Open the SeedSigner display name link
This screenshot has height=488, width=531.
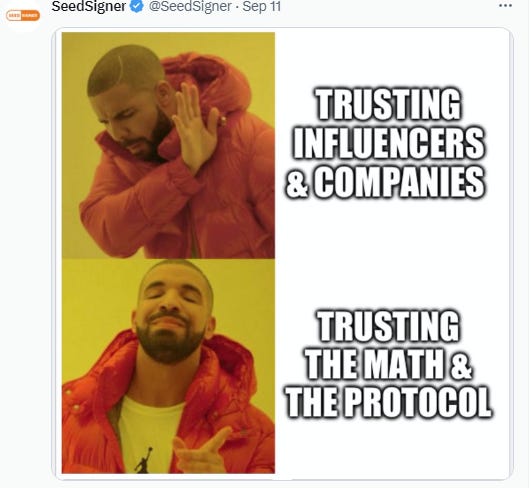click(x=89, y=6)
